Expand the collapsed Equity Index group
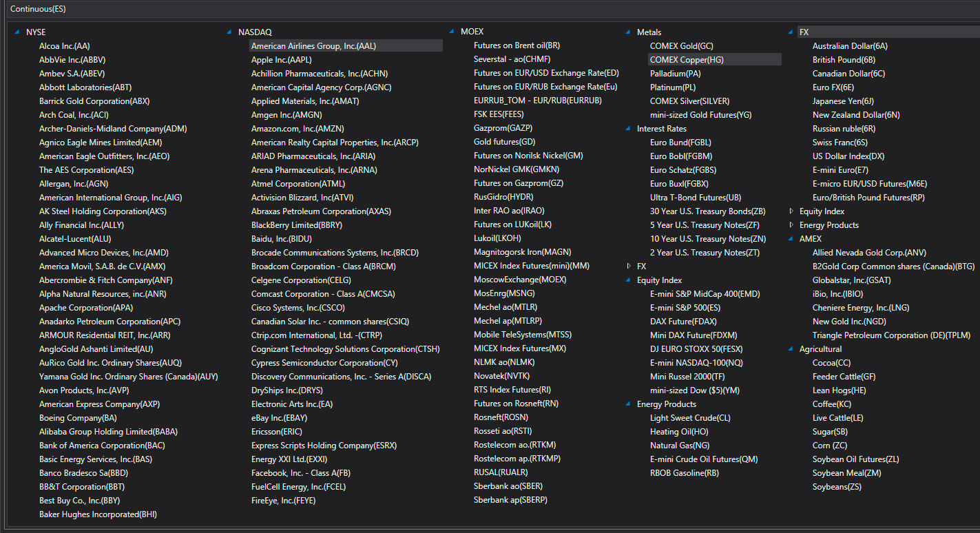Image resolution: width=980 pixels, height=533 pixels. click(x=791, y=211)
